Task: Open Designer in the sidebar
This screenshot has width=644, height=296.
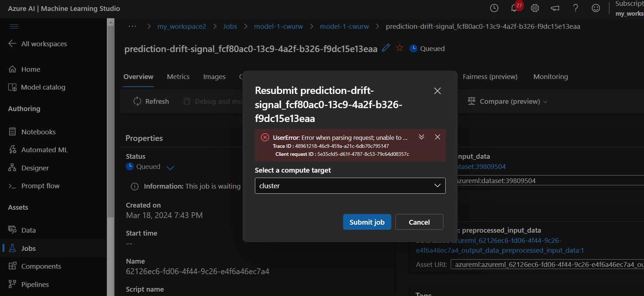Action: tap(29, 168)
